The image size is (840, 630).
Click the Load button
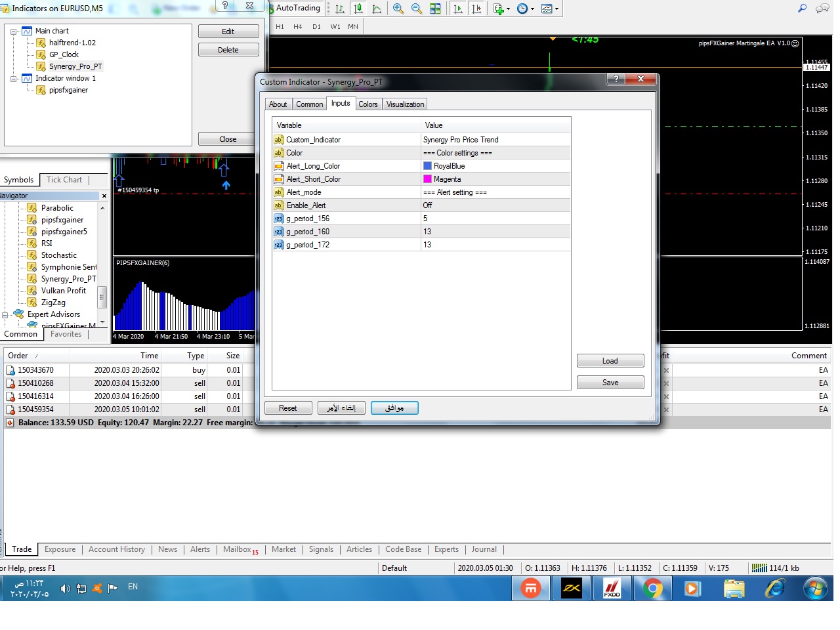[610, 361]
